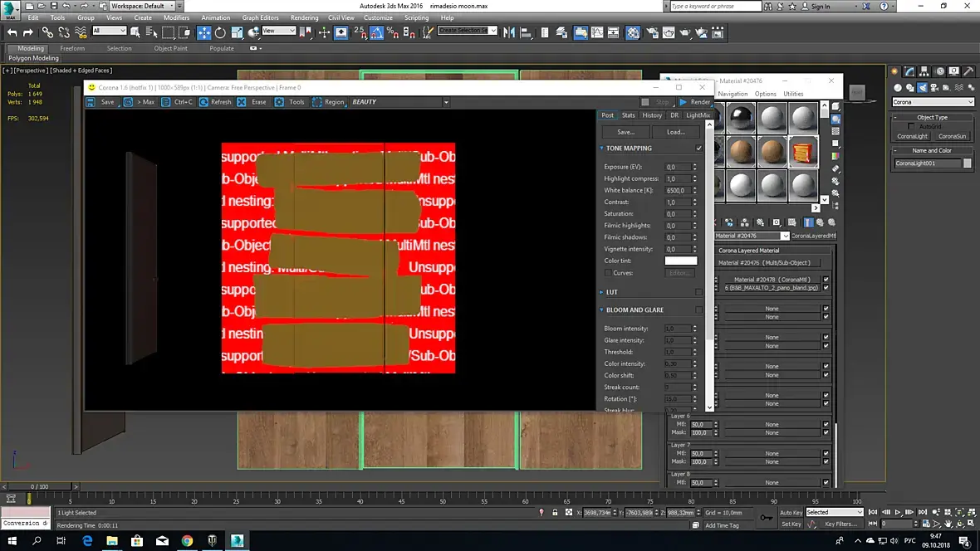Select the Bind to Space Warp tool
The width and height of the screenshot is (980, 551).
pos(81,32)
